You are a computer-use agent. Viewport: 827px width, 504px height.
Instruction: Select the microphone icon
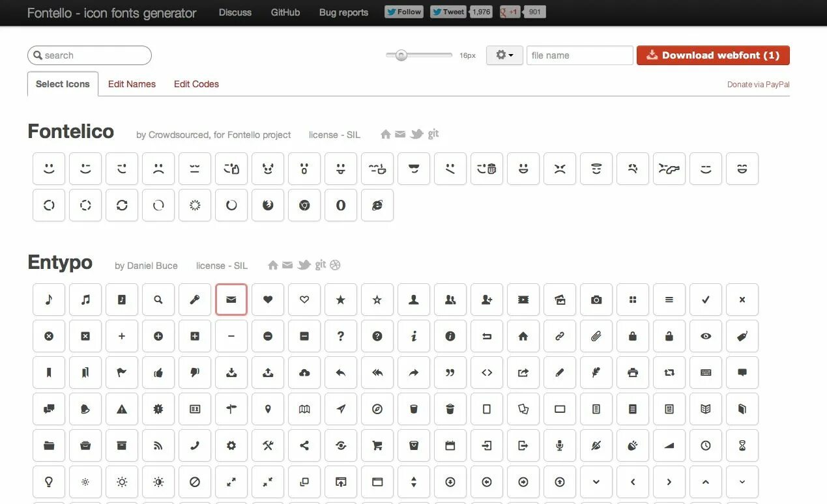pyautogui.click(x=560, y=445)
